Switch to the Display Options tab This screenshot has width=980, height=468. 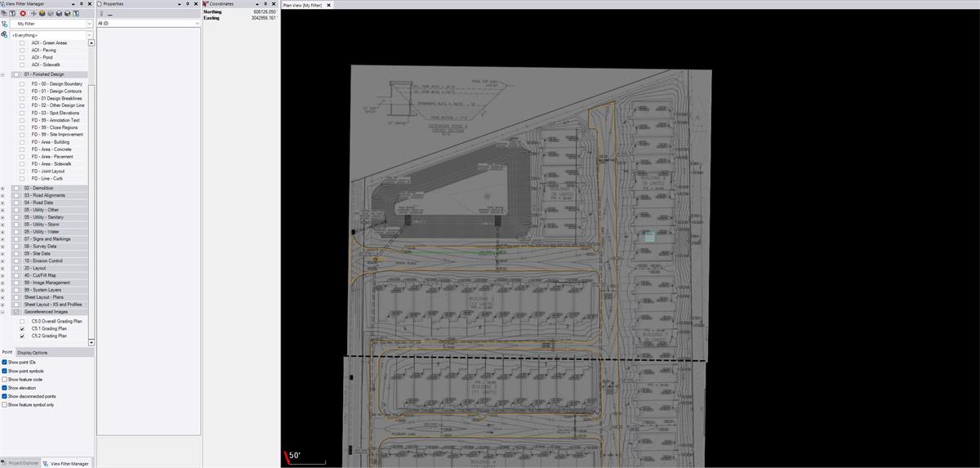[33, 353]
